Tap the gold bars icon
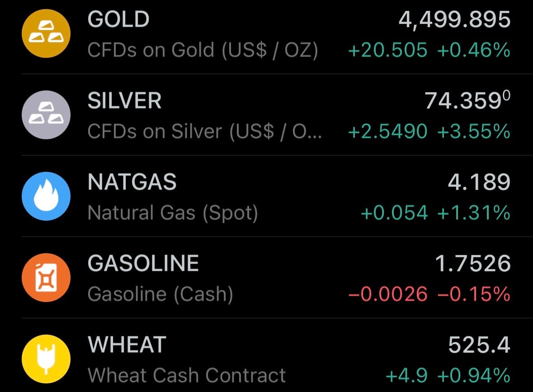 [46, 33]
